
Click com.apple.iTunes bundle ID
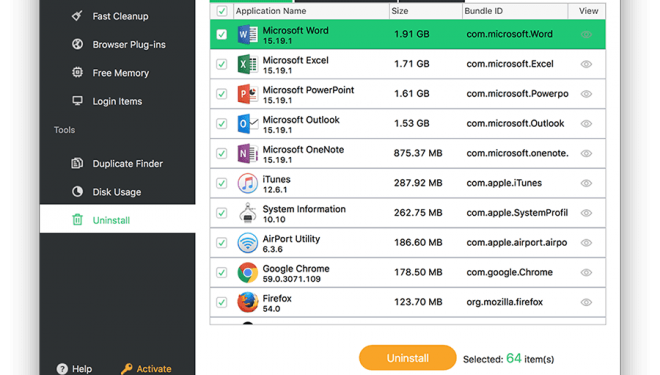pyautogui.click(x=504, y=183)
